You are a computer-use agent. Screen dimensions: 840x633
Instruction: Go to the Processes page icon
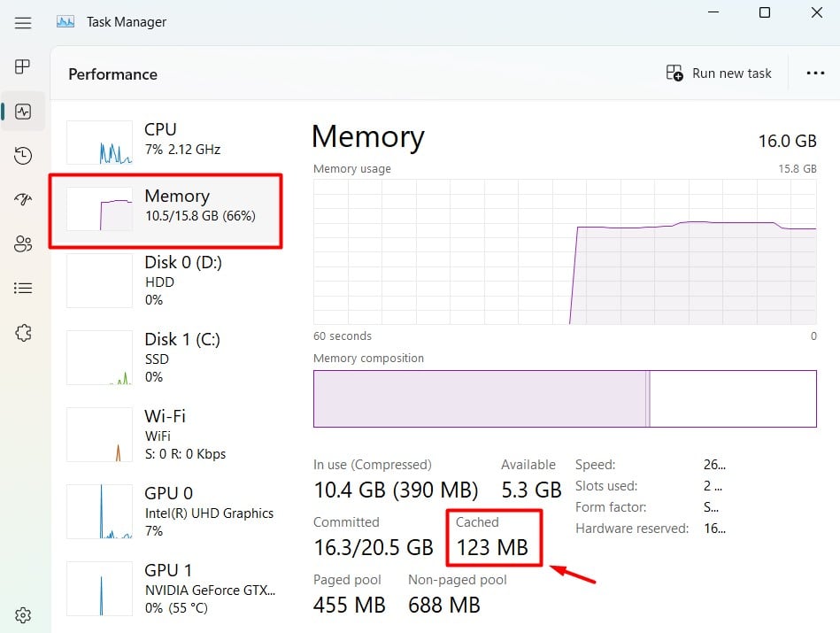22,66
